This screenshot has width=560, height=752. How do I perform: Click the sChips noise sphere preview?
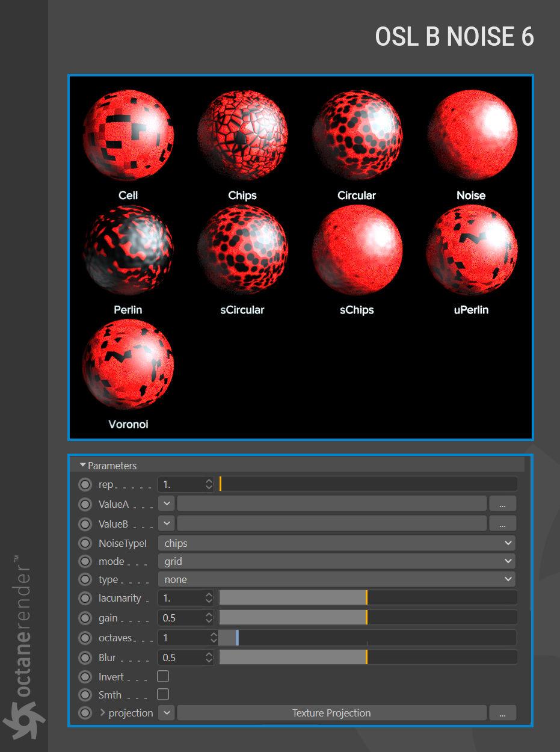click(x=357, y=250)
